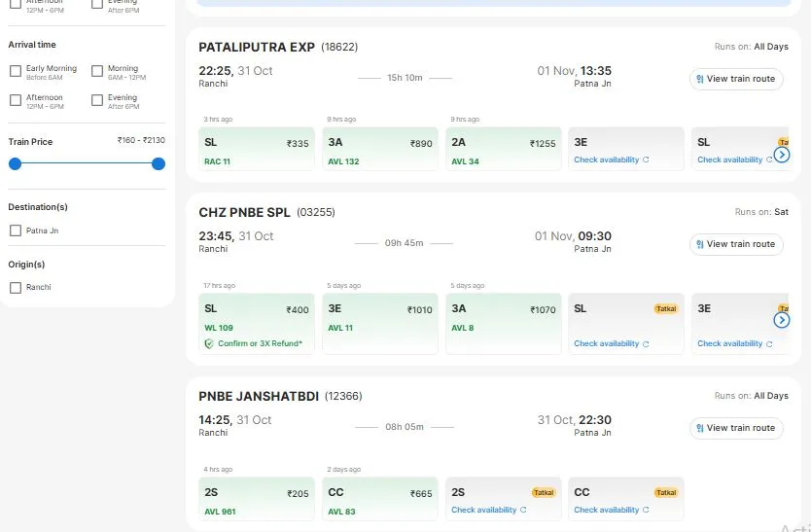Screen dimensions: 811x532
Task: Enable the Patna Jn destination checkbox
Action: 16,231
